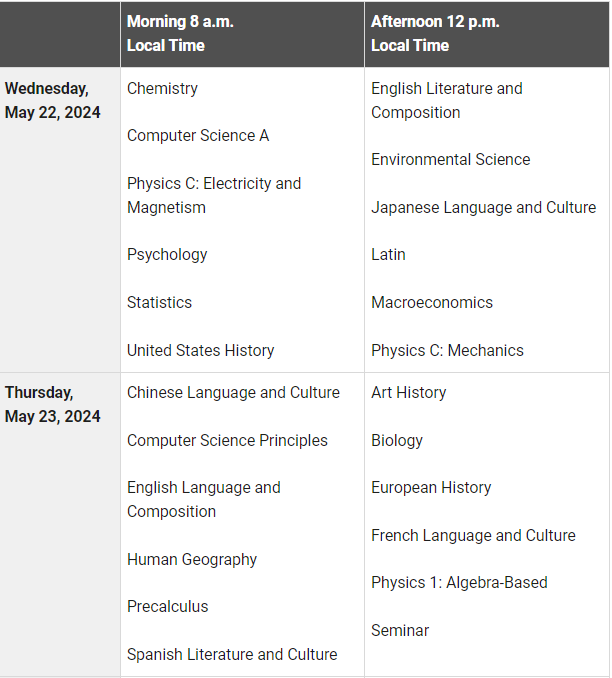This screenshot has width=612, height=678.
Task: Click the Latin exam entry
Action: coord(388,255)
